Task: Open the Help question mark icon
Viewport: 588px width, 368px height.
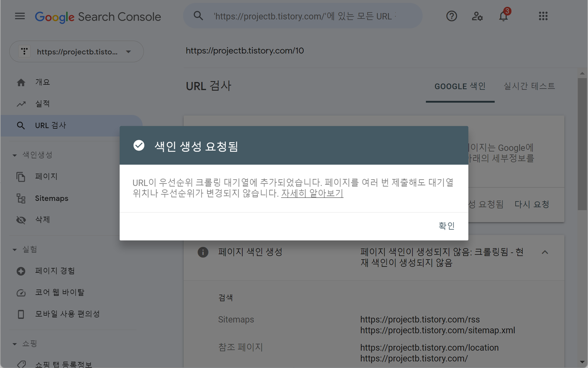Action: 451,16
